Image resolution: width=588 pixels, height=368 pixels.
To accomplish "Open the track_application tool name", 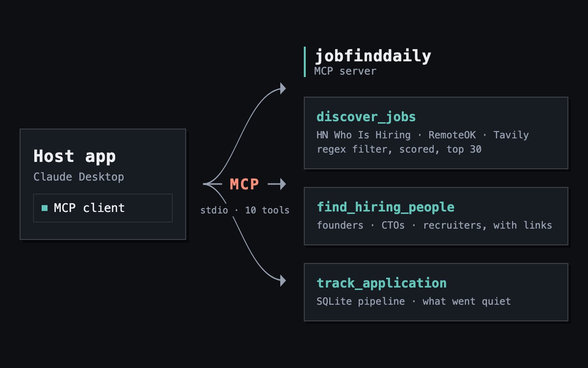I will tap(382, 283).
